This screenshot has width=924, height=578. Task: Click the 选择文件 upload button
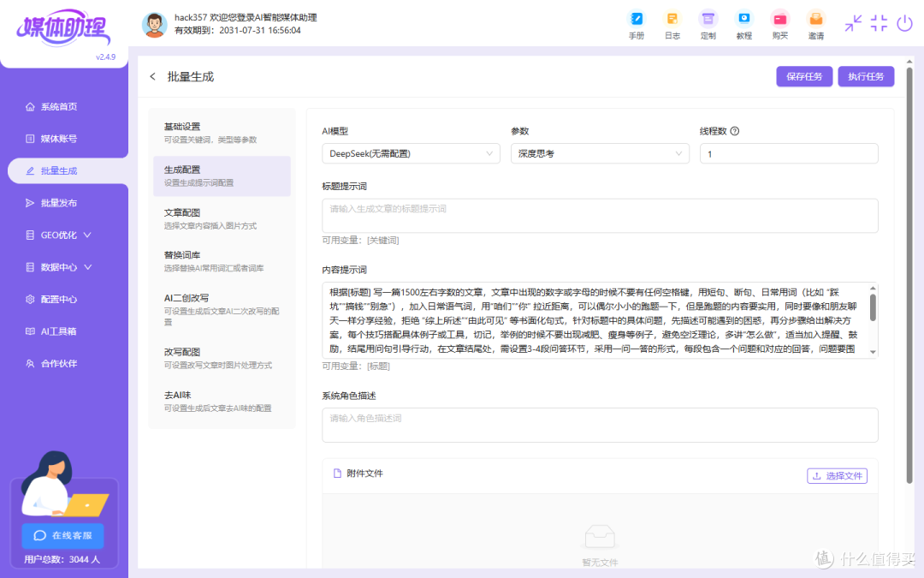pos(837,476)
